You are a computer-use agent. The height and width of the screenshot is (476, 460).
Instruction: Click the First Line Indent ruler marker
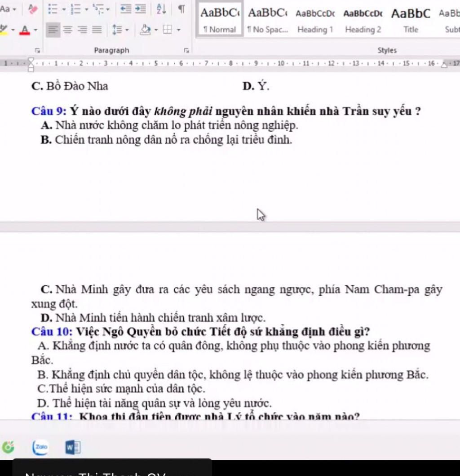(x=31, y=61)
